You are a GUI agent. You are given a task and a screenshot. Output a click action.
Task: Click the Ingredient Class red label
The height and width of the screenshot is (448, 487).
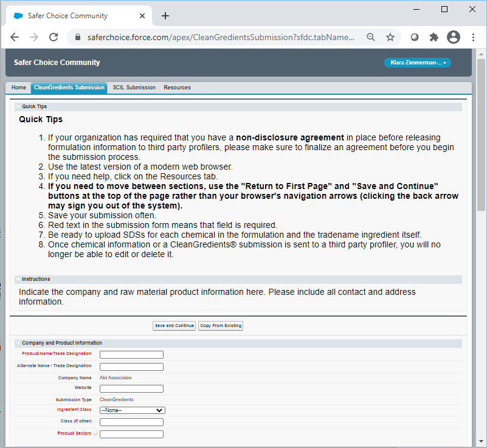pos(74,410)
